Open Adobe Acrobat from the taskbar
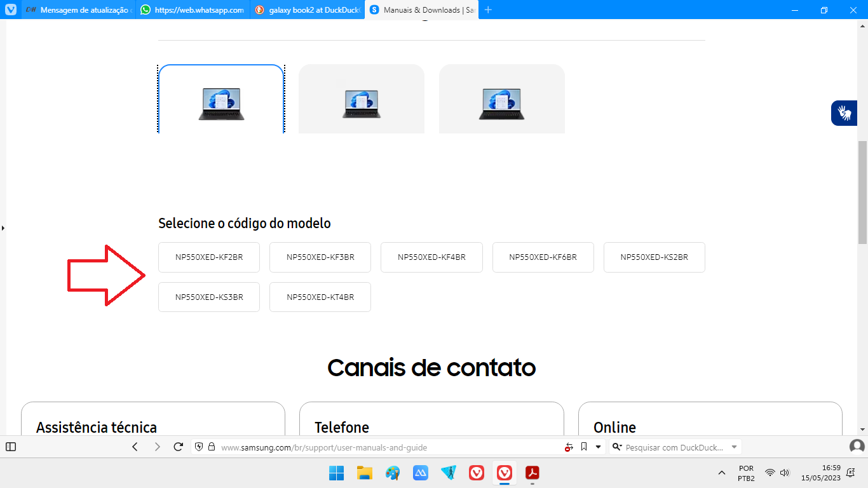This screenshot has width=868, height=488. tap(532, 473)
